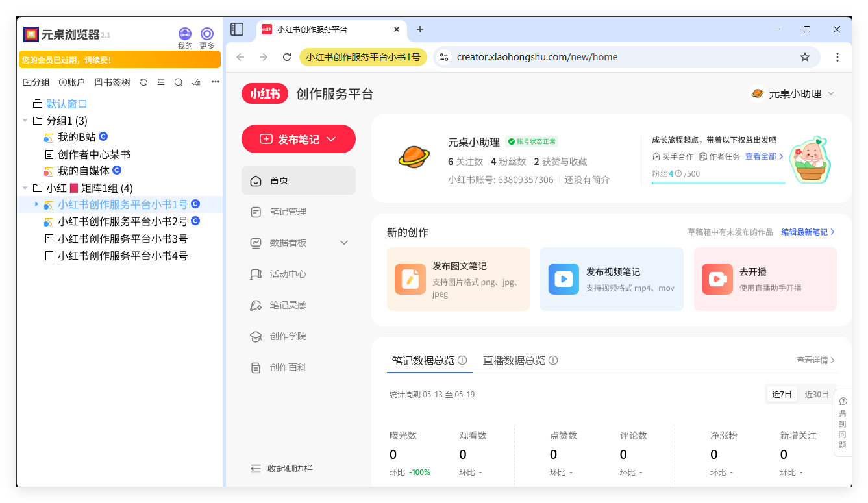Open the 发布笔记 dropdown button
This screenshot has height=503, width=868.
pyautogui.click(x=299, y=139)
